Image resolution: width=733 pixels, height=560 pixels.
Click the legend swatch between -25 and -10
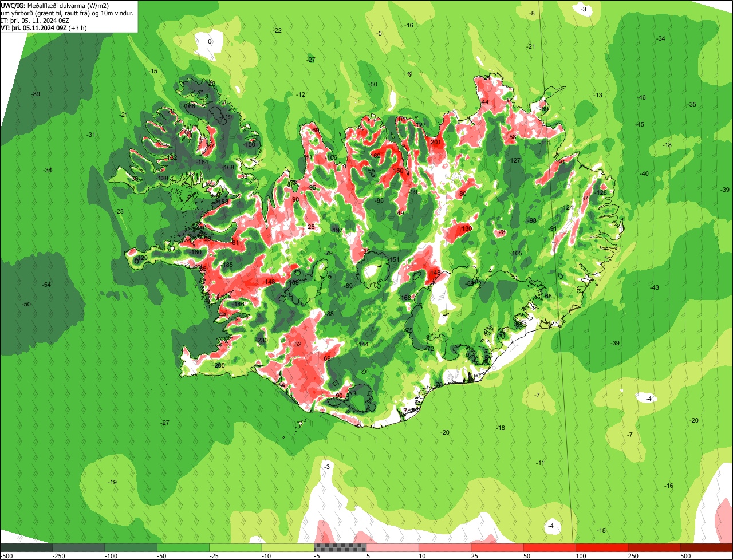(236, 547)
